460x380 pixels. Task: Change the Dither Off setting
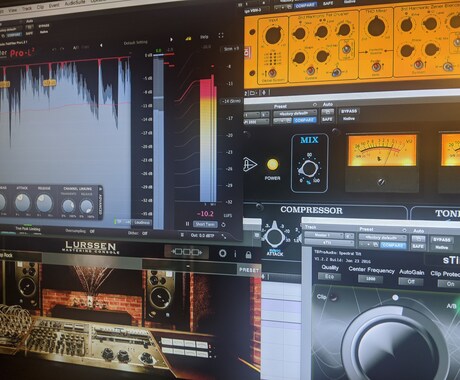[x=138, y=233]
